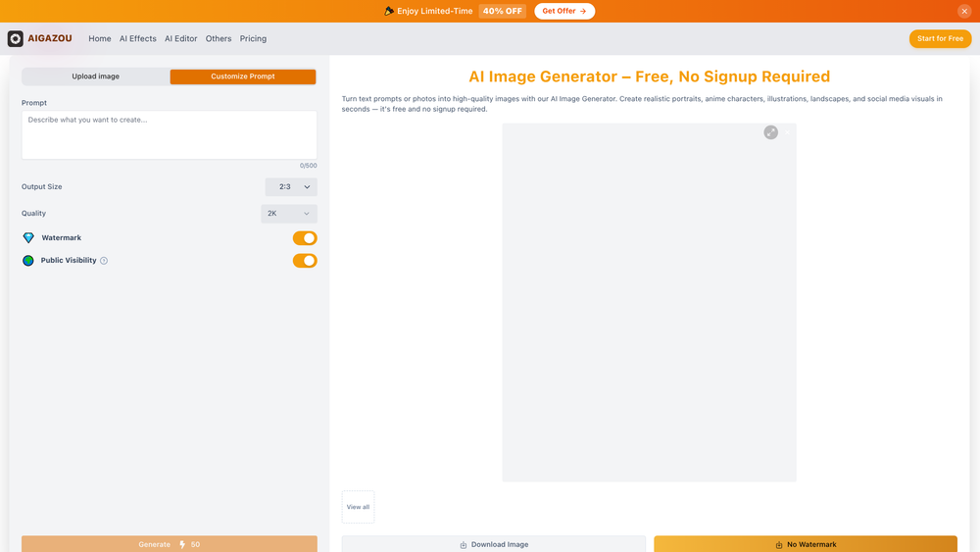Toggle the Public Visibility switch
Screen dimensions: 980x552
coord(305,261)
